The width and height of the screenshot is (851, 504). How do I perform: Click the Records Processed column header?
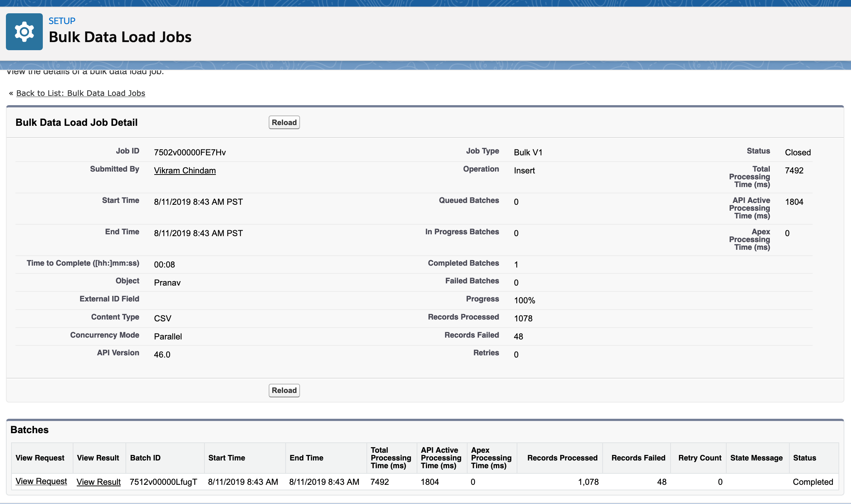562,458
